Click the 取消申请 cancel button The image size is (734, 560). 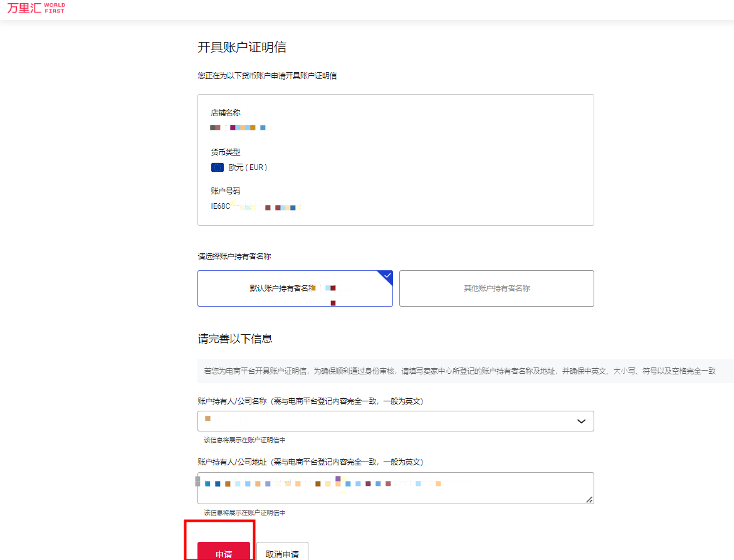[x=282, y=552]
